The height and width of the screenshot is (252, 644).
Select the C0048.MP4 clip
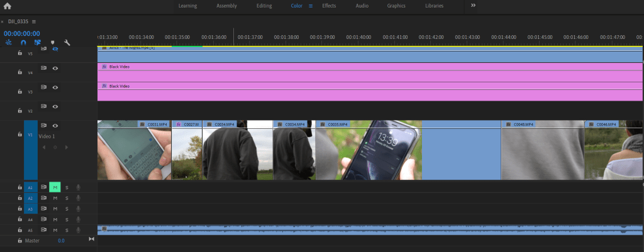(543, 150)
